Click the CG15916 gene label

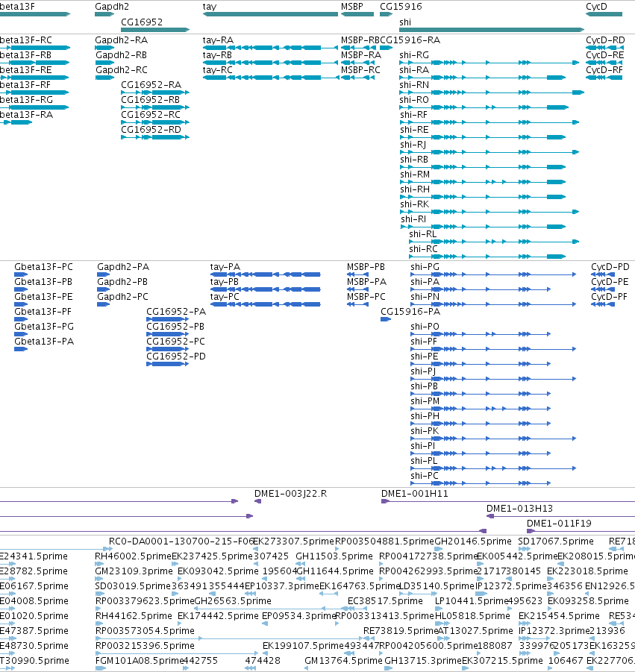(401, 7)
